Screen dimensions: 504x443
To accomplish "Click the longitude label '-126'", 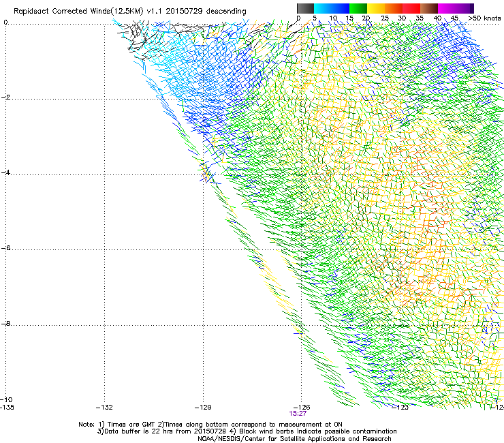I will coord(302,408).
